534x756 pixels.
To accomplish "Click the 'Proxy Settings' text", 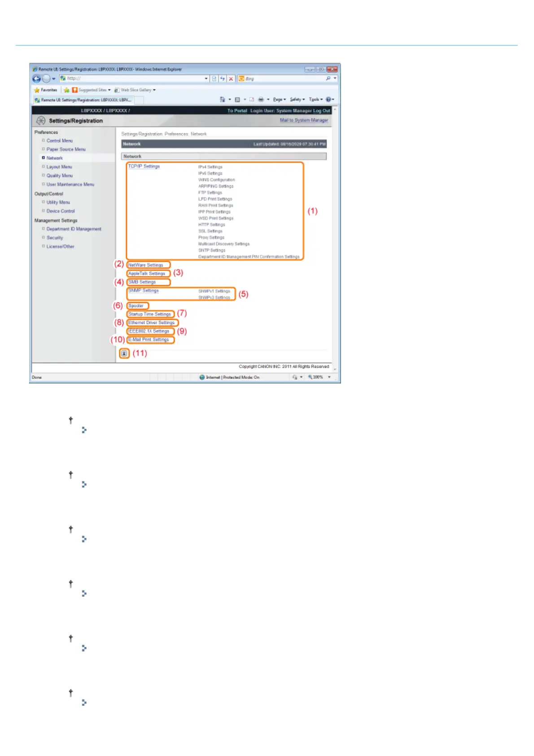I will [211, 237].
